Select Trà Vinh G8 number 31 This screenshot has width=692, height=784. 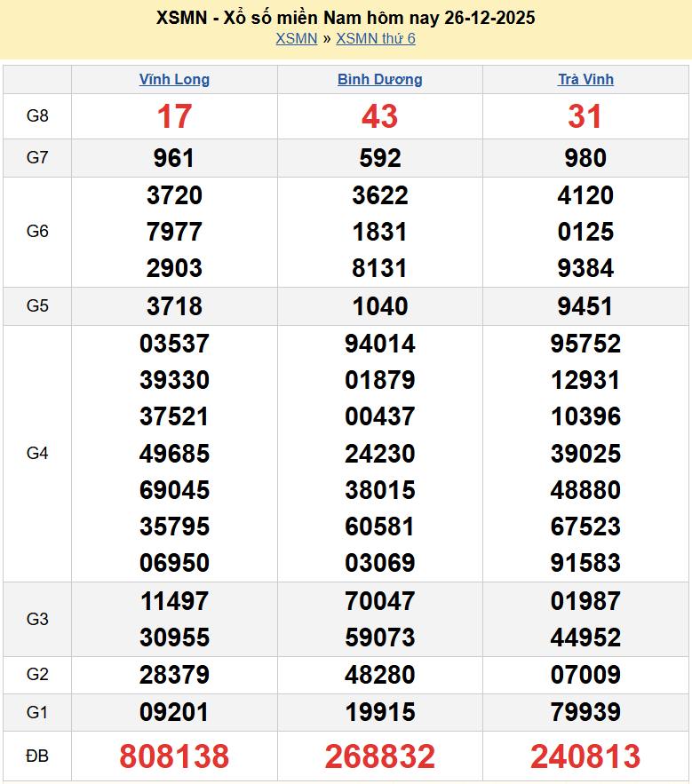[585, 116]
